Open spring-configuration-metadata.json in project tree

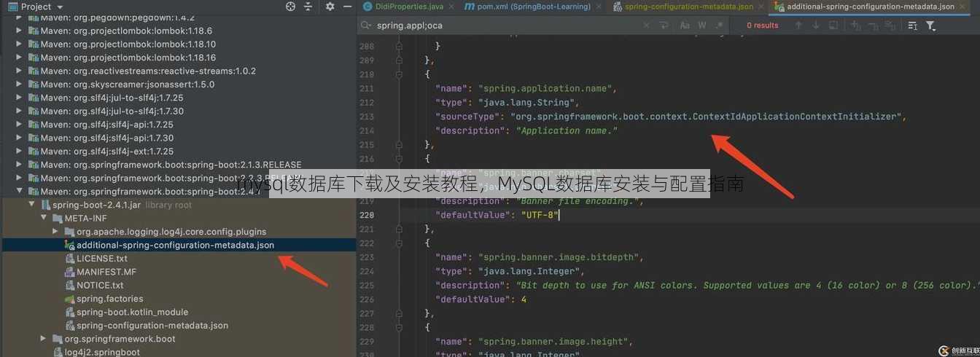pyautogui.click(x=152, y=326)
